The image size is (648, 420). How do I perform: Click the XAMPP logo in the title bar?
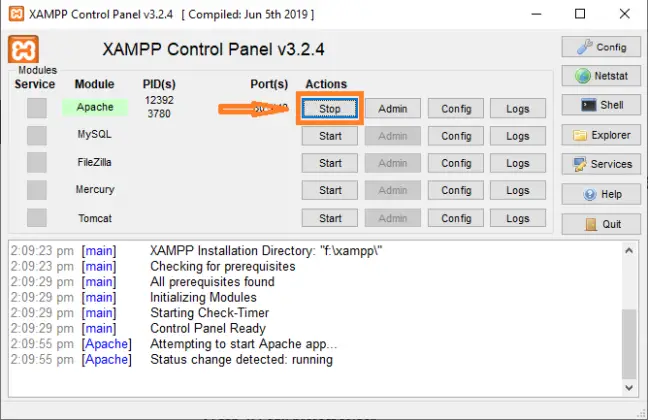pos(16,14)
